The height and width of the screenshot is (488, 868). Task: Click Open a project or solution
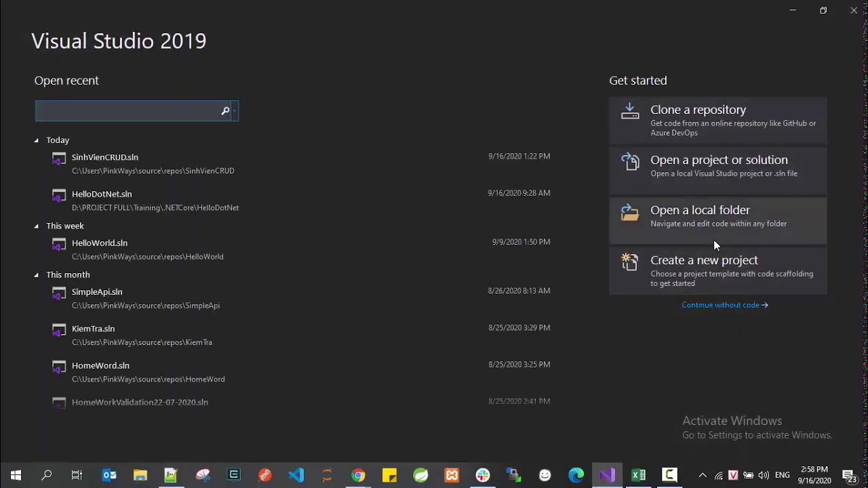tap(718, 171)
